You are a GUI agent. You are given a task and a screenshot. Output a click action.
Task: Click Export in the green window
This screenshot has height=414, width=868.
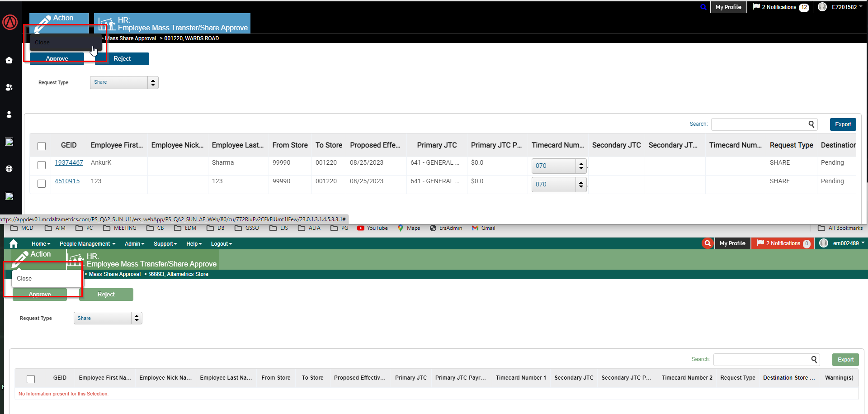(845, 360)
